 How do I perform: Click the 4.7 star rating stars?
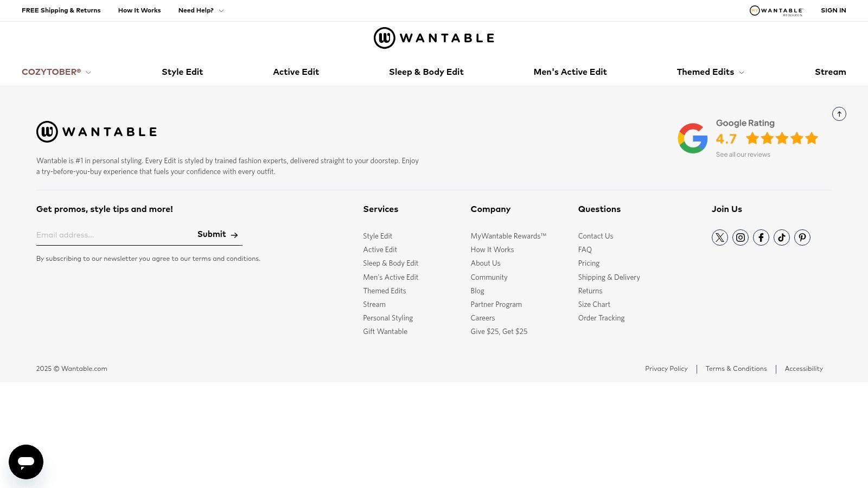(x=781, y=138)
